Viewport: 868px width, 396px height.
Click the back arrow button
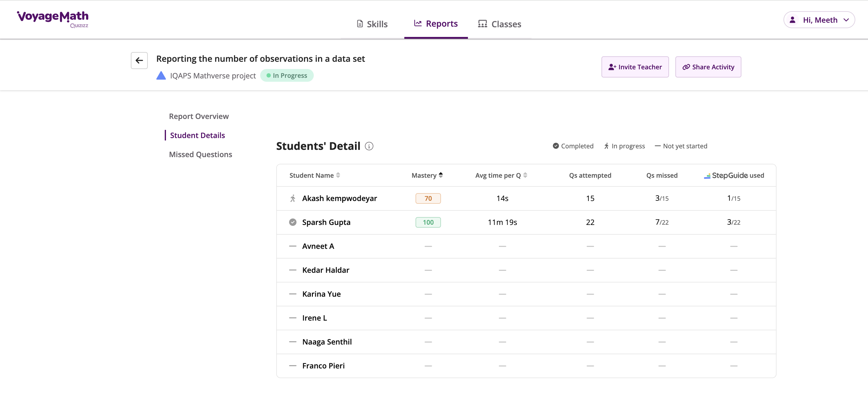click(139, 61)
